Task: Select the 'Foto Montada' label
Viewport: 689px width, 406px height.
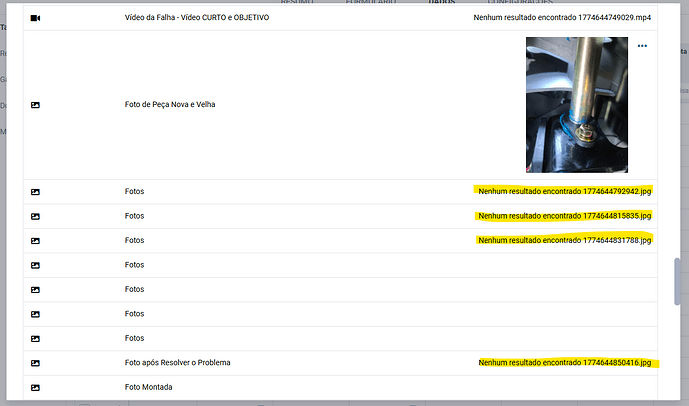Action: (149, 388)
